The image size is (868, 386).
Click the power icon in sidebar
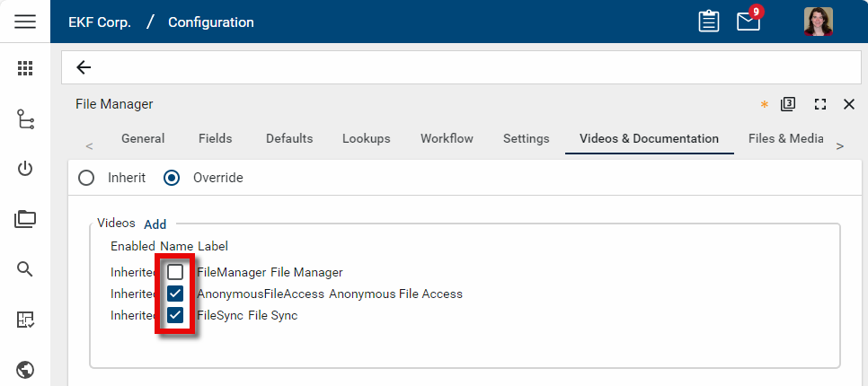25,169
